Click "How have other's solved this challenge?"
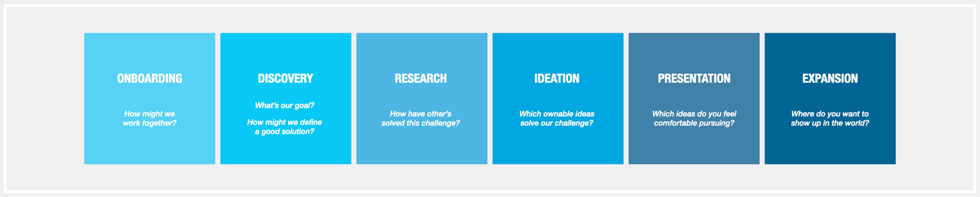The image size is (980, 197). (x=421, y=118)
